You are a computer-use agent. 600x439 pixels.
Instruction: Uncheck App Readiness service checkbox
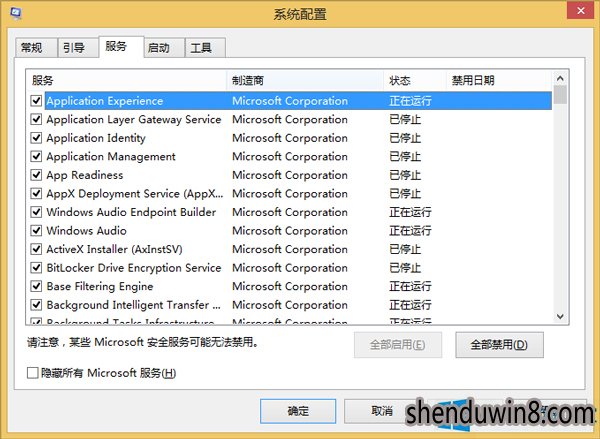(x=36, y=175)
